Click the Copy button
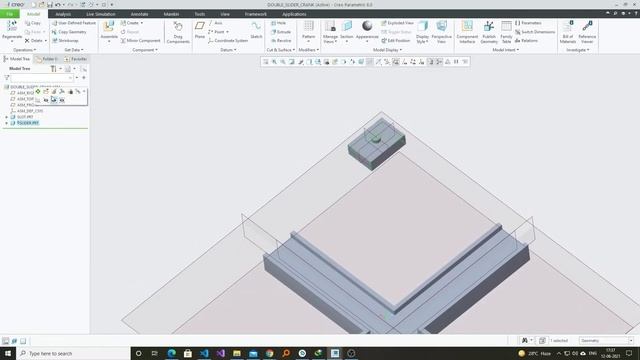The height and width of the screenshot is (360, 640). click(x=33, y=23)
